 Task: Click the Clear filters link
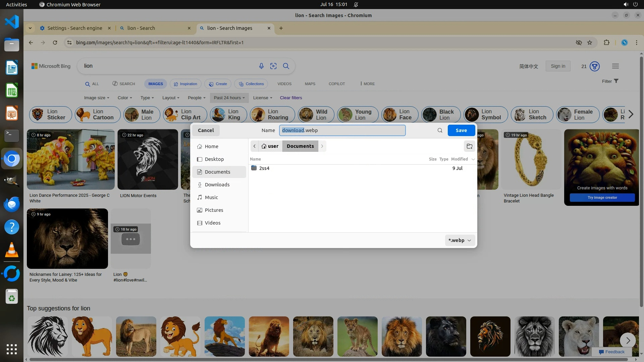coord(291,98)
